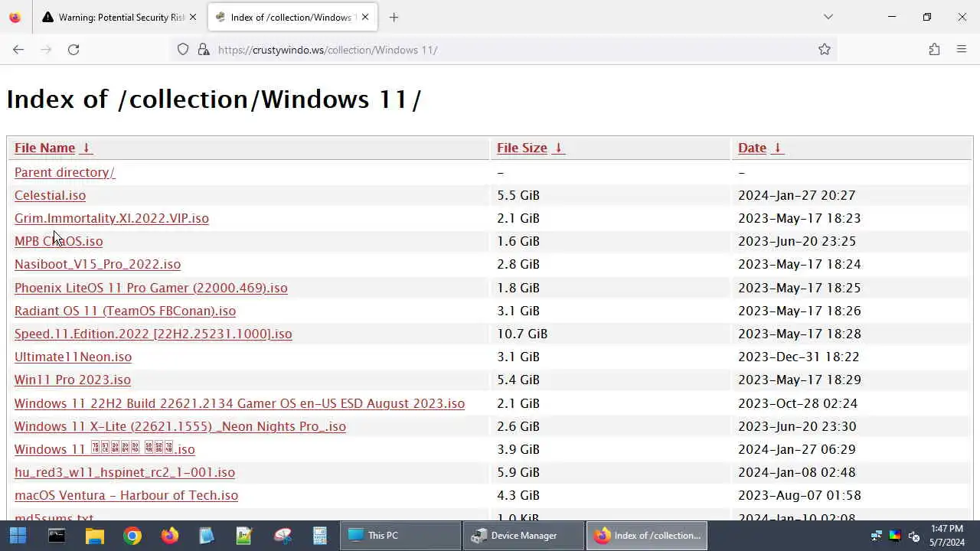
Task: Click descending arrow next to File Name
Action: click(x=86, y=148)
